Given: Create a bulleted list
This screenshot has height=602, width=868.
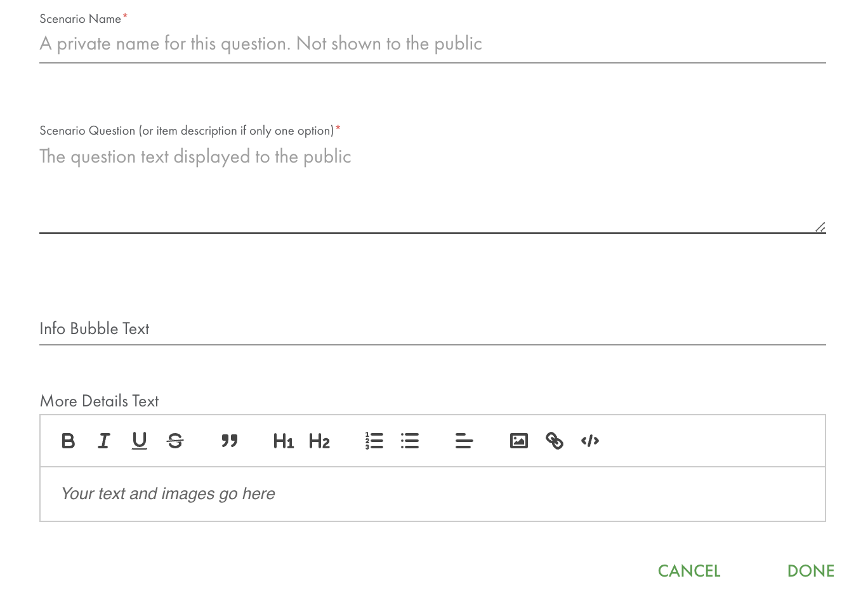Looking at the screenshot, I should (410, 441).
